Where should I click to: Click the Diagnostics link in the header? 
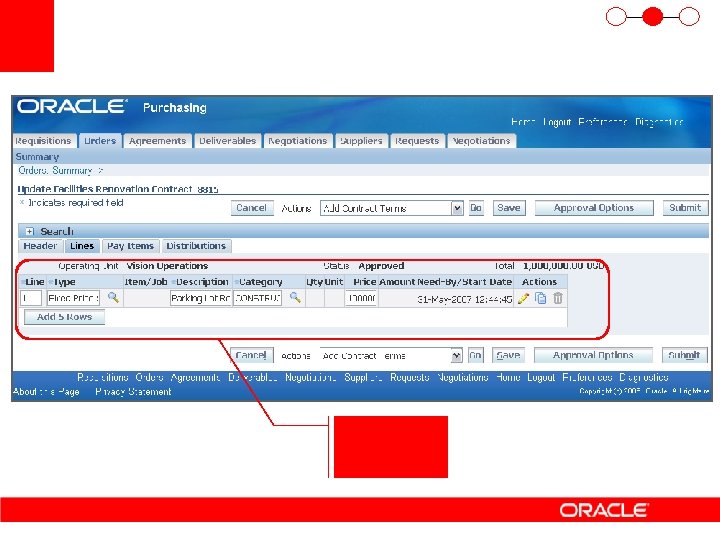tap(659, 122)
